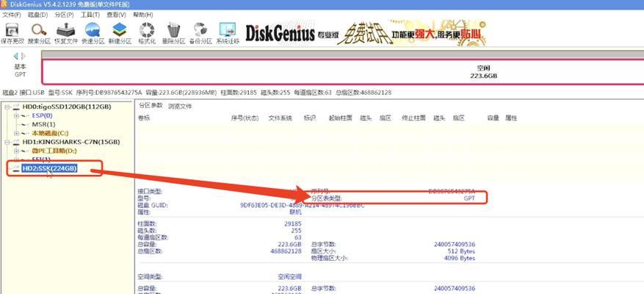644x294 pixels.
Task: Open the 搜索分区 (Search Partitions) tool
Action: pyautogui.click(x=39, y=34)
